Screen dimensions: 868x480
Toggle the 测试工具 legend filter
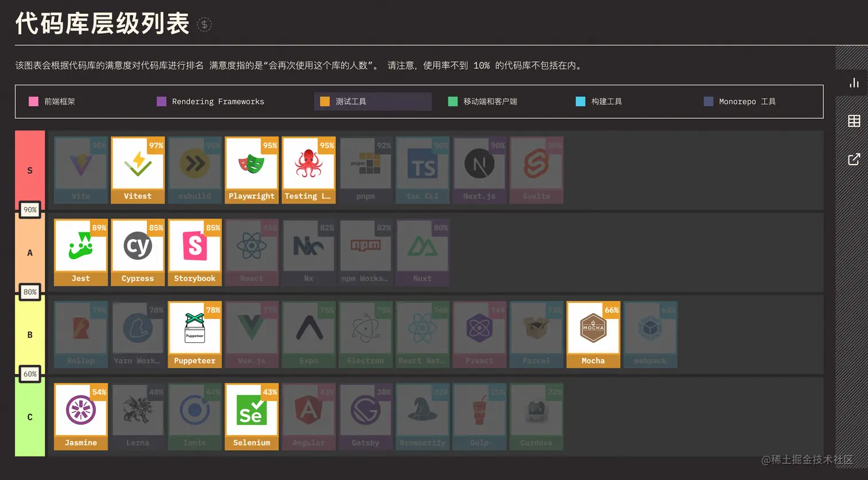tap(373, 102)
